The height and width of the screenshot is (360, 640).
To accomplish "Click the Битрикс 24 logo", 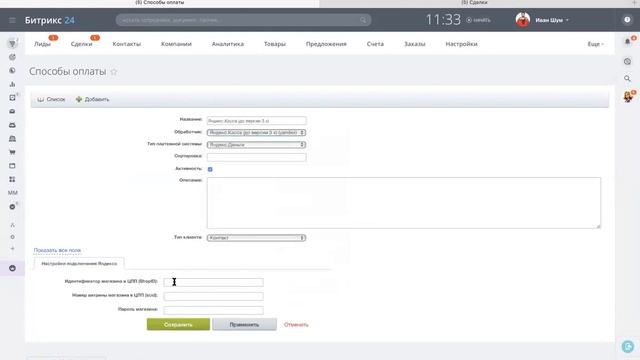I will point(50,20).
